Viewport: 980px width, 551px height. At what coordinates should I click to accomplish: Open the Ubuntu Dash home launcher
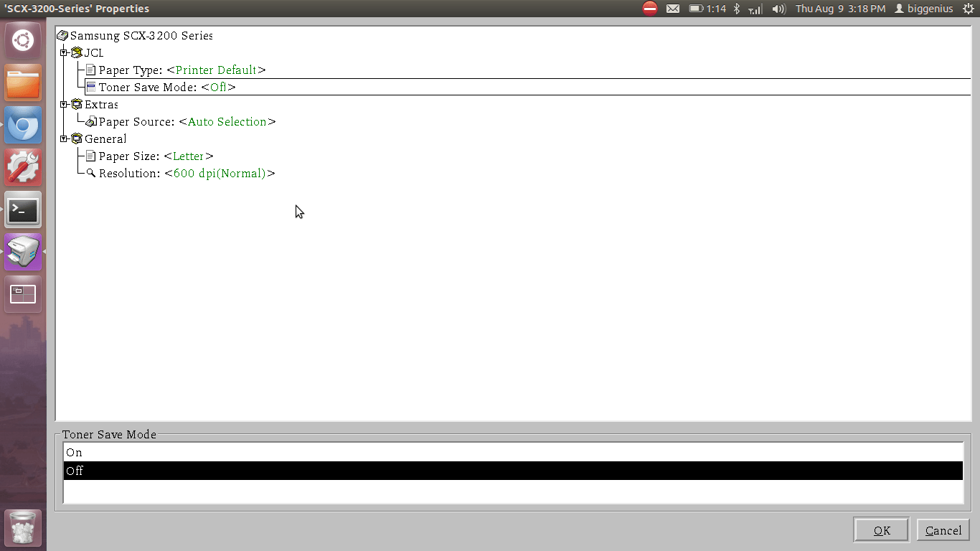coord(23,40)
